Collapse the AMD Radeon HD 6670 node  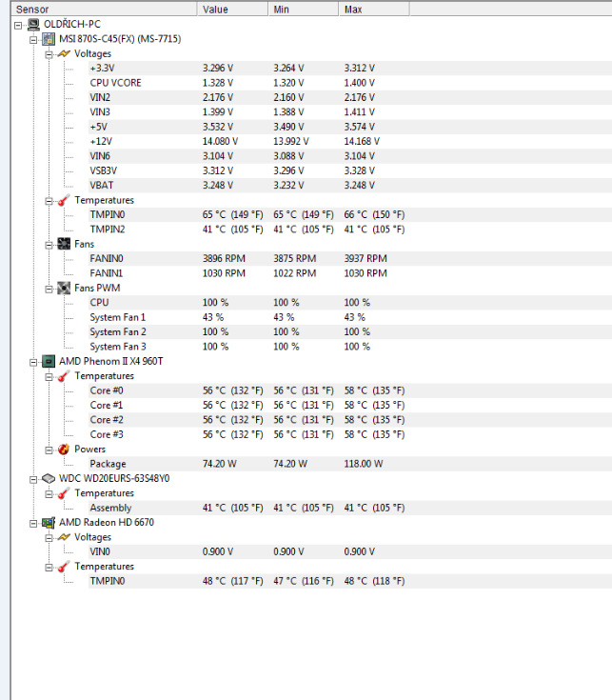33,523
